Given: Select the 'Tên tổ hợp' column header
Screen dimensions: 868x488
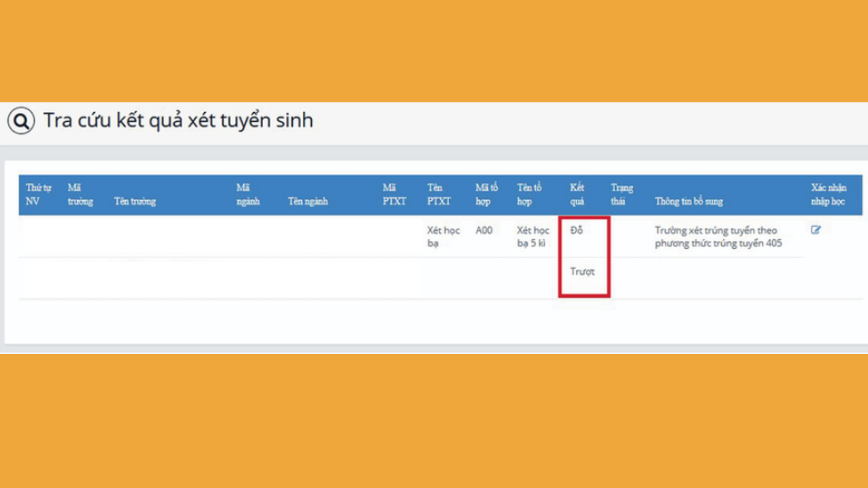Looking at the screenshot, I should coord(529,194).
